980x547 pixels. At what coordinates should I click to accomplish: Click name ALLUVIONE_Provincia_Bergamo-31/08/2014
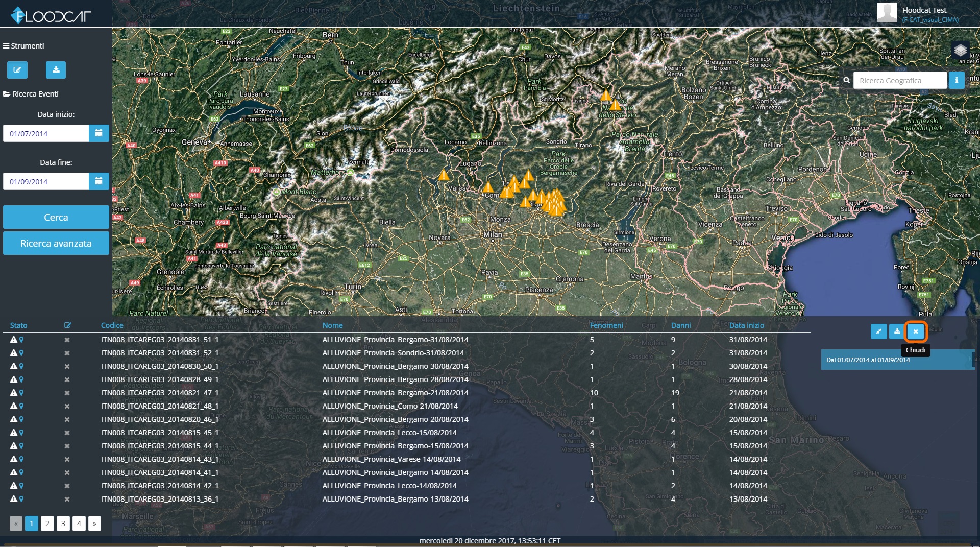[x=395, y=340]
